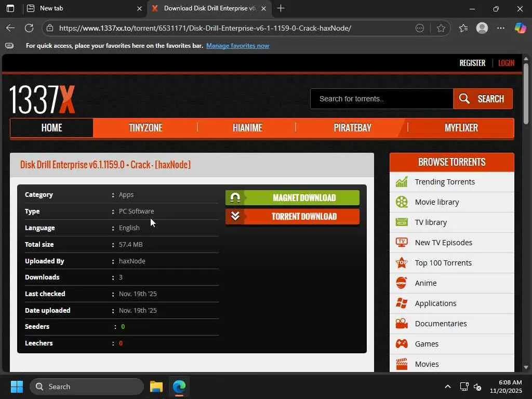Viewport: 532px width, 399px height.
Task: Click the MAGNET DOWNLOAD button
Action: tap(292, 198)
